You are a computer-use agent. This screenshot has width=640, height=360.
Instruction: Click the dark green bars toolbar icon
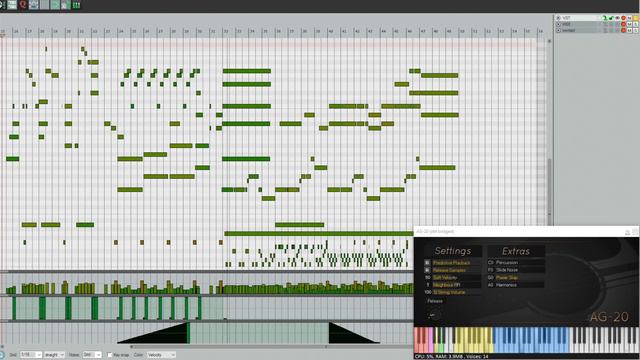pos(76,4)
